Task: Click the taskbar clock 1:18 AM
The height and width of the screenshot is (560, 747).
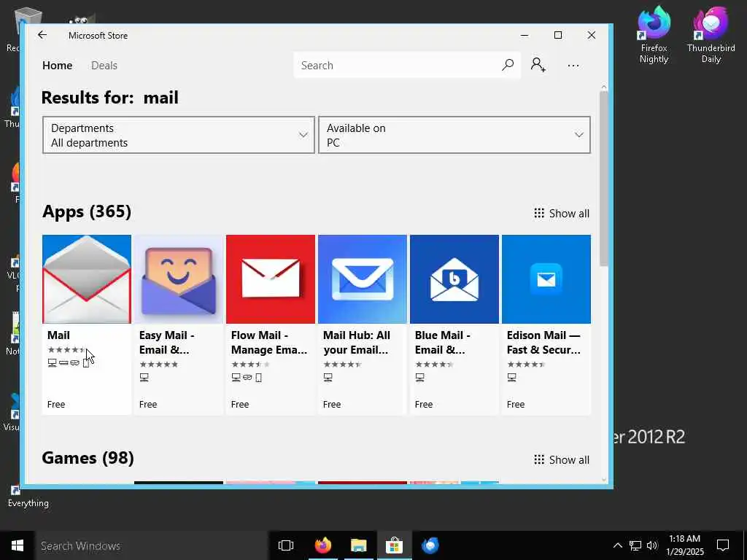Action: [686, 545]
